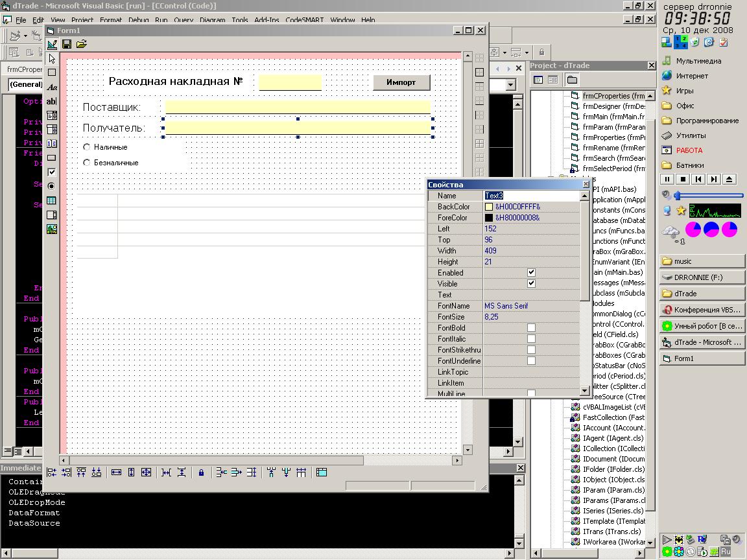The height and width of the screenshot is (560, 747).
Task: Toggle the Enabled property checkbox
Action: coord(531,272)
